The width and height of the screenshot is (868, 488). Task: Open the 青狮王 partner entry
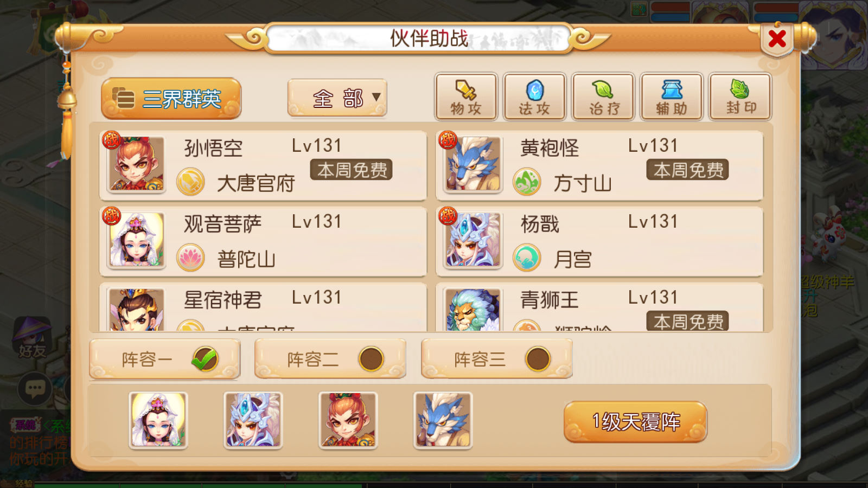point(599,307)
